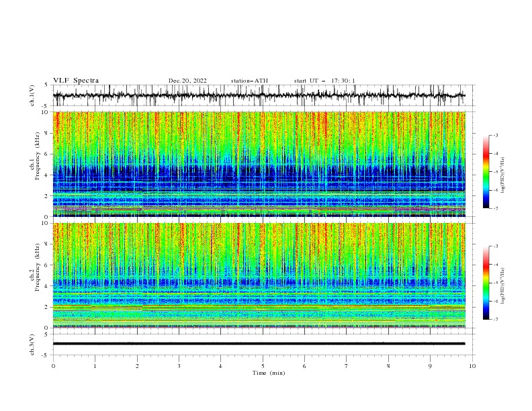Click the "ch.1 Frequency (kHz)" axis label
The width and height of the screenshot is (532, 411).
coord(35,155)
